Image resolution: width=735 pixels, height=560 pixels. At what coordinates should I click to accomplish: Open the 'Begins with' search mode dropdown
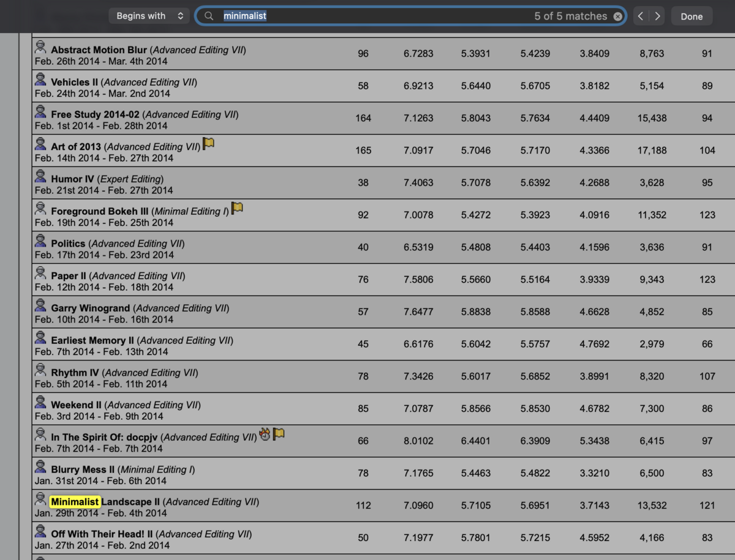149,16
